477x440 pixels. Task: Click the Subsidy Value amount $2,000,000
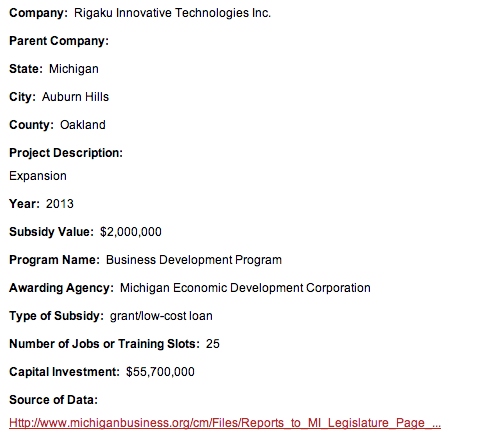tap(131, 232)
